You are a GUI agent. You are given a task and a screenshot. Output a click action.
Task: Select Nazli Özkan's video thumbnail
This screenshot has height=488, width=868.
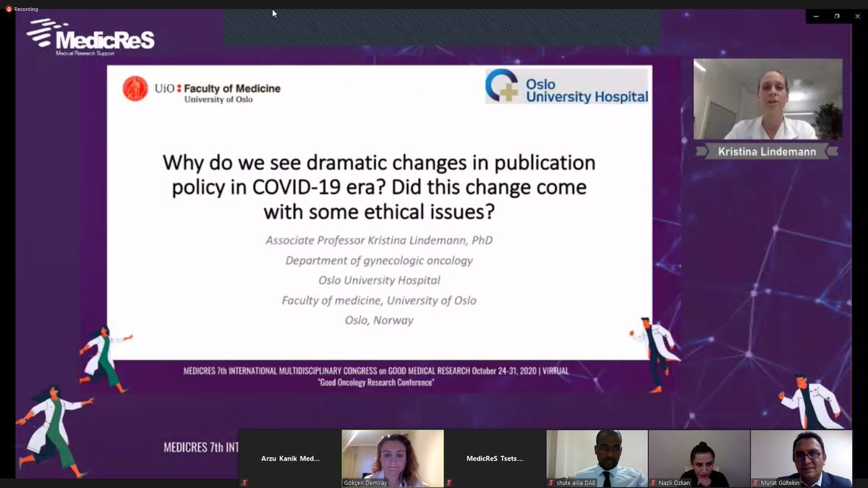coord(699,458)
